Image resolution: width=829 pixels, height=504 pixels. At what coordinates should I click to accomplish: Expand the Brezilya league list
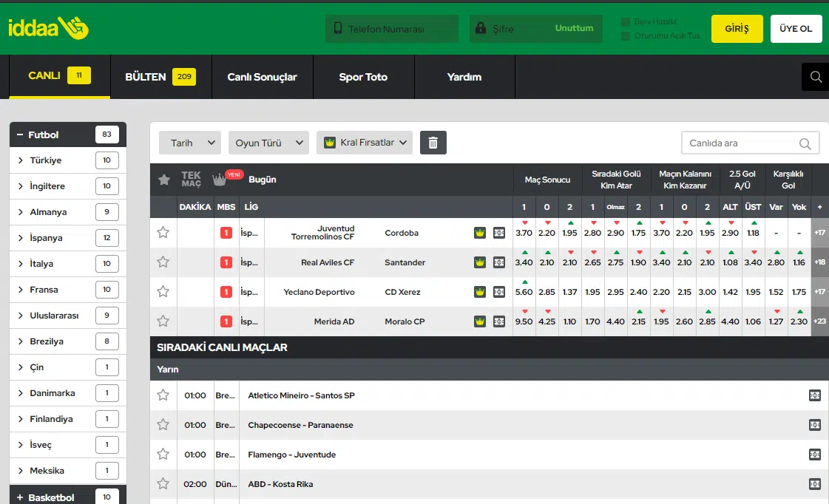point(68,341)
